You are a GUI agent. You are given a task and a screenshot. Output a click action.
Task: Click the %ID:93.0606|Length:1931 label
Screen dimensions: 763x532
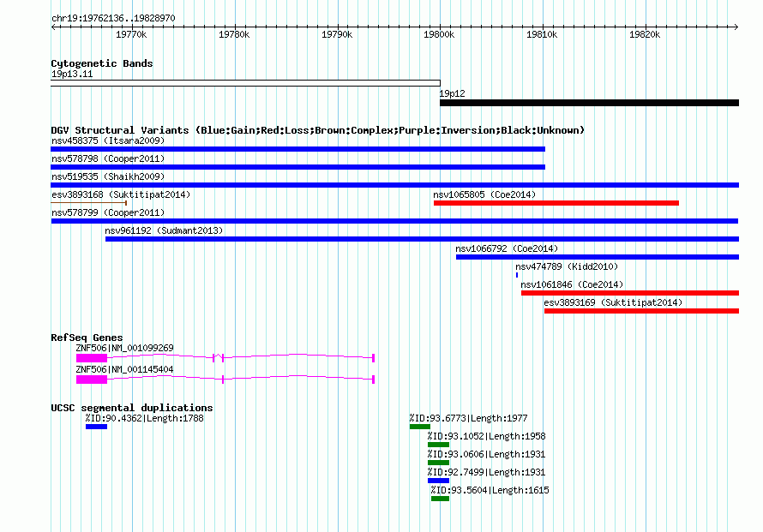click(487, 454)
